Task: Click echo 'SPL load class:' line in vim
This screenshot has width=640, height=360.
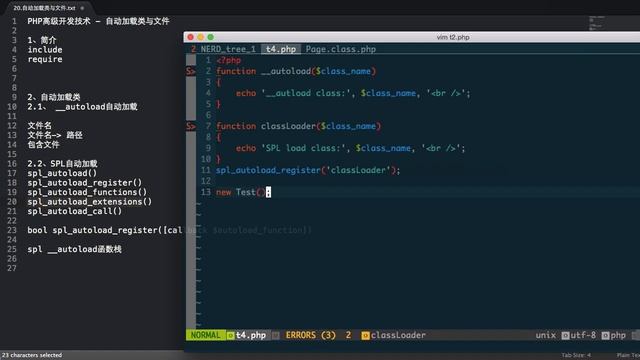Action: pyautogui.click(x=350, y=148)
